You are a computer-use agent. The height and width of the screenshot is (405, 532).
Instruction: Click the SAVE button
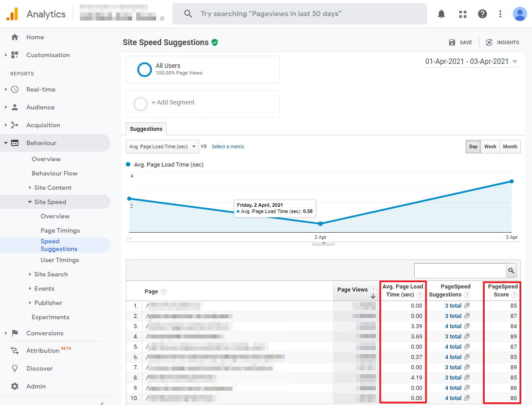(x=460, y=42)
